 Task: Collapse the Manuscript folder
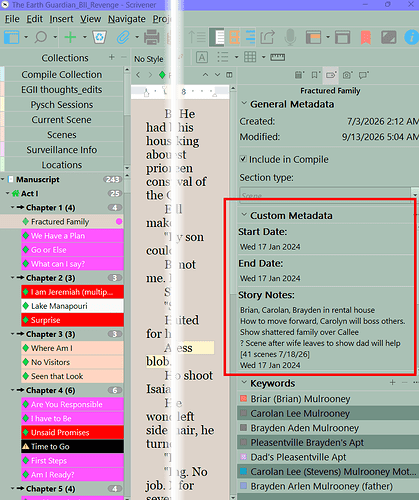tap(3, 179)
